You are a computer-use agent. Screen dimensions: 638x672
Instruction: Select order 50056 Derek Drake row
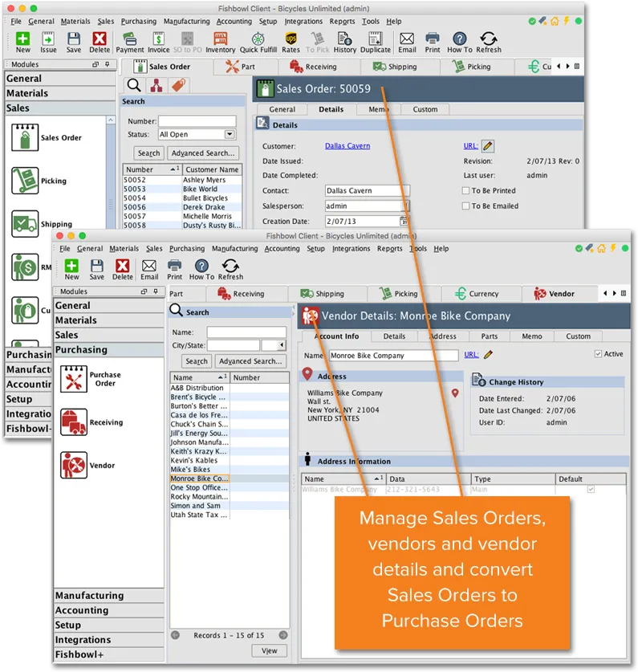pos(182,207)
